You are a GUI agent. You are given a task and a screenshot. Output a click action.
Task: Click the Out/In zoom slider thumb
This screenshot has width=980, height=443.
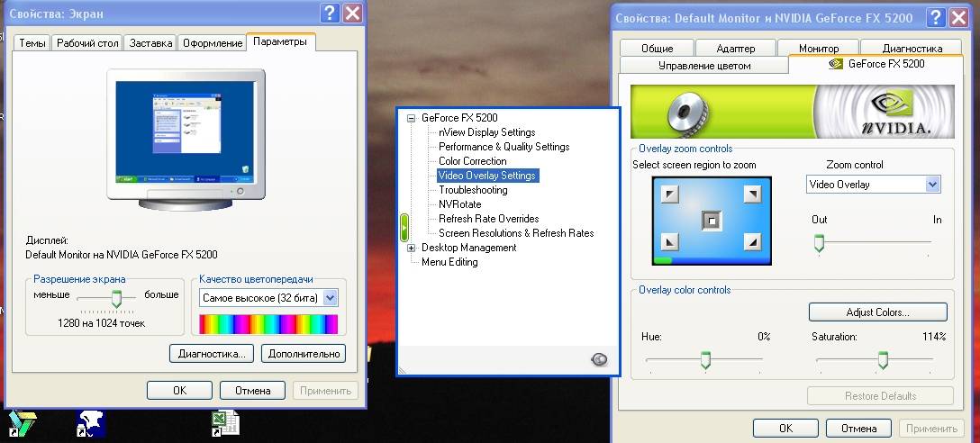click(819, 244)
